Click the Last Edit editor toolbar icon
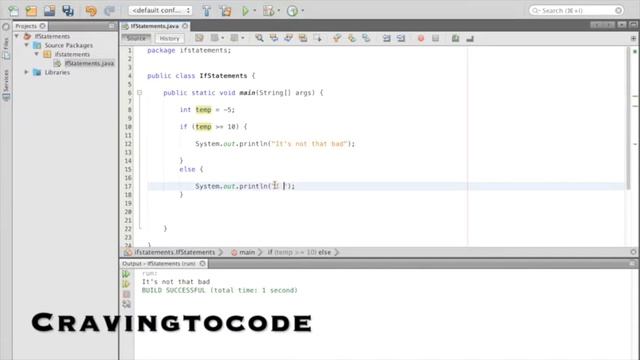 (199, 38)
